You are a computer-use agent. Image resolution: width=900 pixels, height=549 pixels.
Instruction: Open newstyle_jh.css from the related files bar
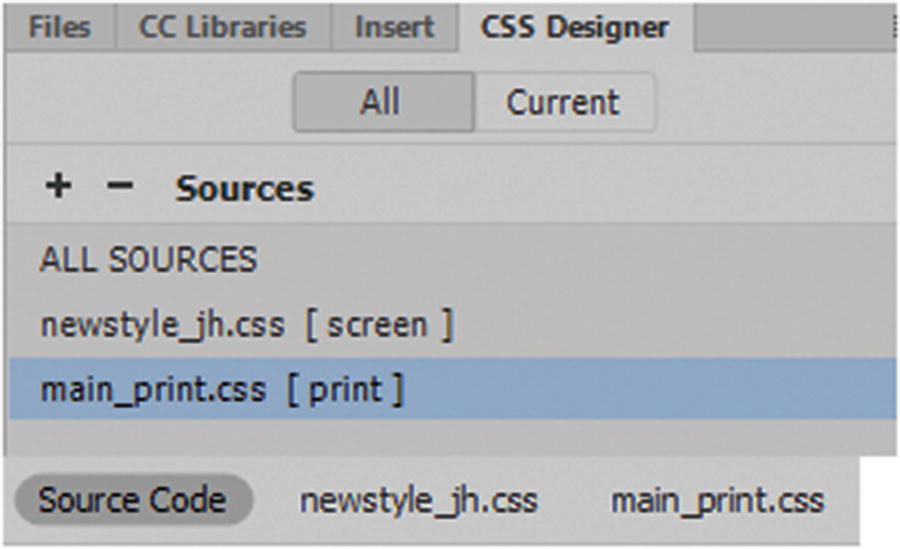pos(418,500)
